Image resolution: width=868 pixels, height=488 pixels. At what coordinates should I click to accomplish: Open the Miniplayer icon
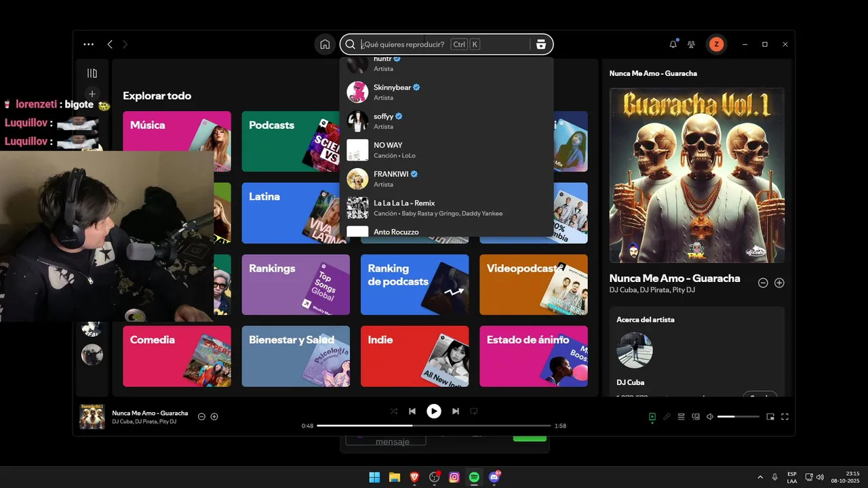tap(770, 417)
